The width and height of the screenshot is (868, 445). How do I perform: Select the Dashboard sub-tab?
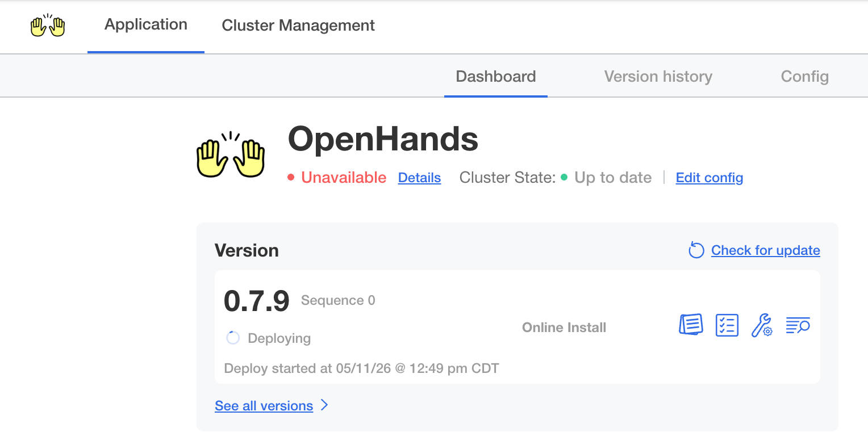(496, 77)
